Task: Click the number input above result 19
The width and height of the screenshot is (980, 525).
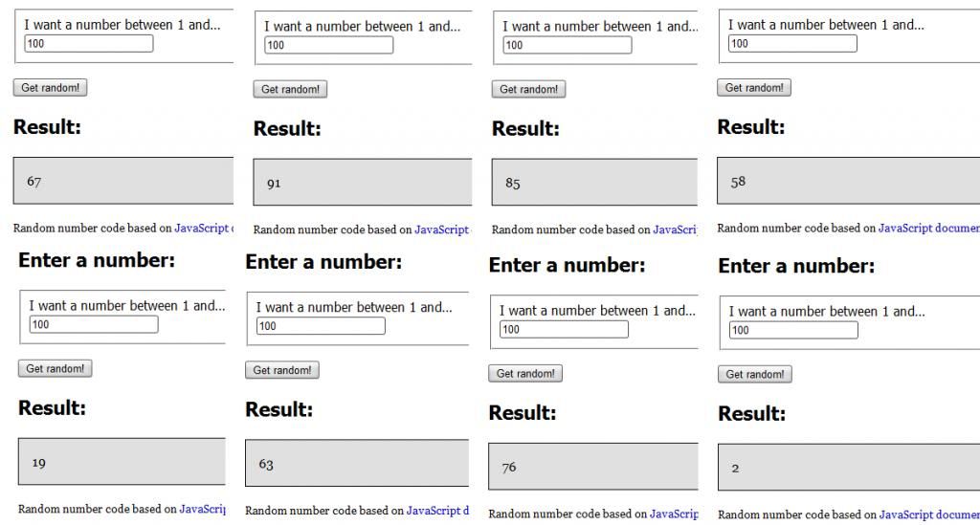Action: click(x=93, y=325)
